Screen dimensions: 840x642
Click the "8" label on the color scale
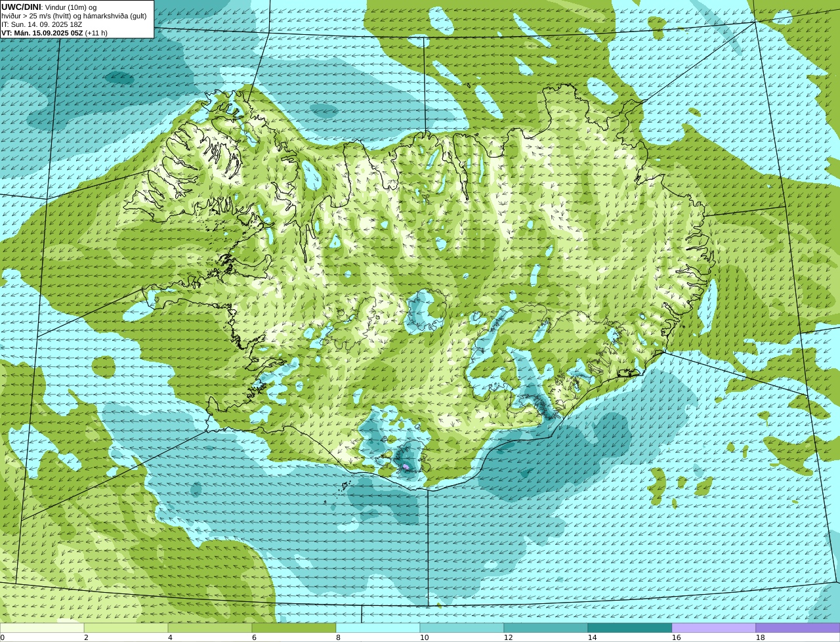click(338, 637)
